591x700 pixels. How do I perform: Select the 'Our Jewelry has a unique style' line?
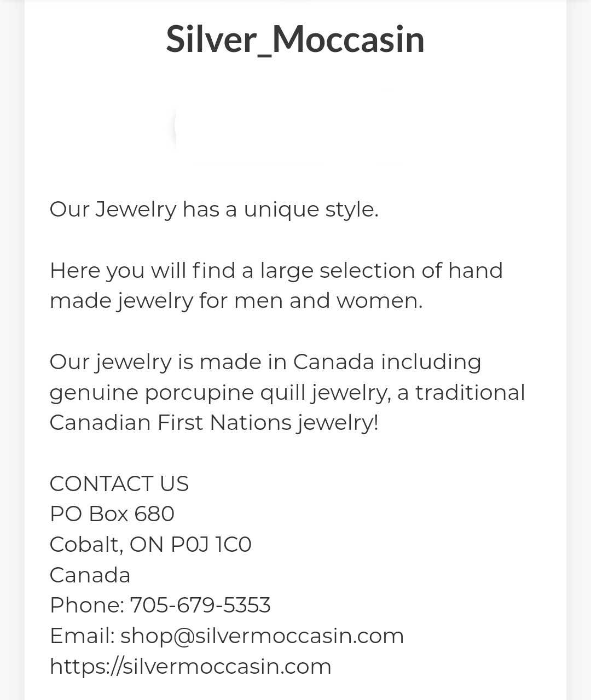214,209
